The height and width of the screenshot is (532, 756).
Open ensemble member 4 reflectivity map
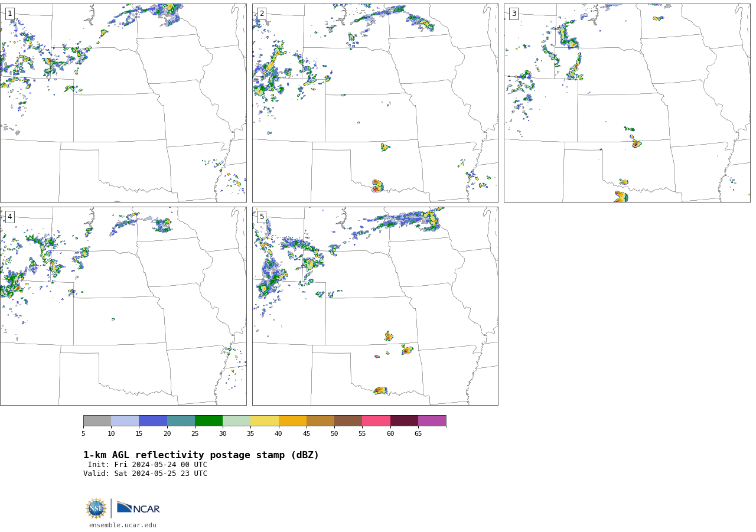[x=123, y=306]
